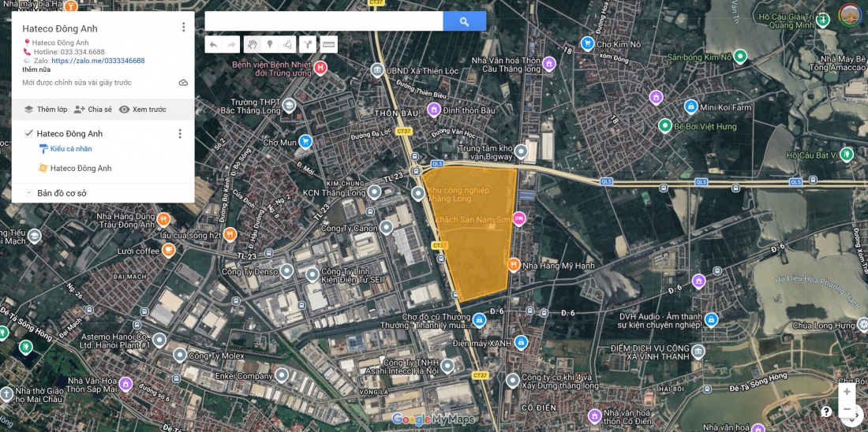
Task: Click the redo arrow
Action: (231, 44)
